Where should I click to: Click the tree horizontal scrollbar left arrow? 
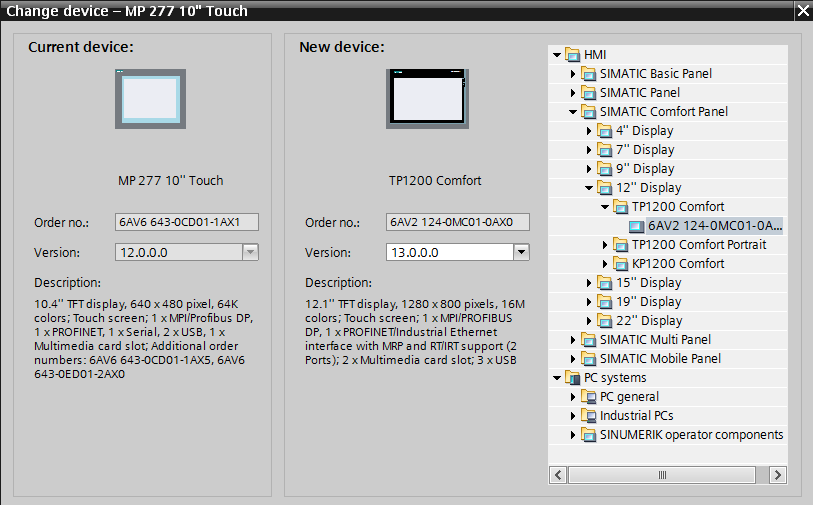558,475
